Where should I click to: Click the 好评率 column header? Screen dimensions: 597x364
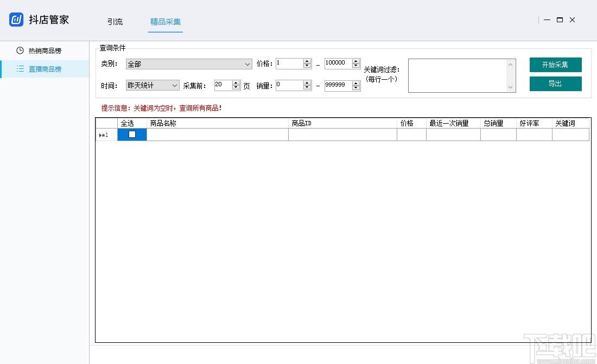[534, 123]
